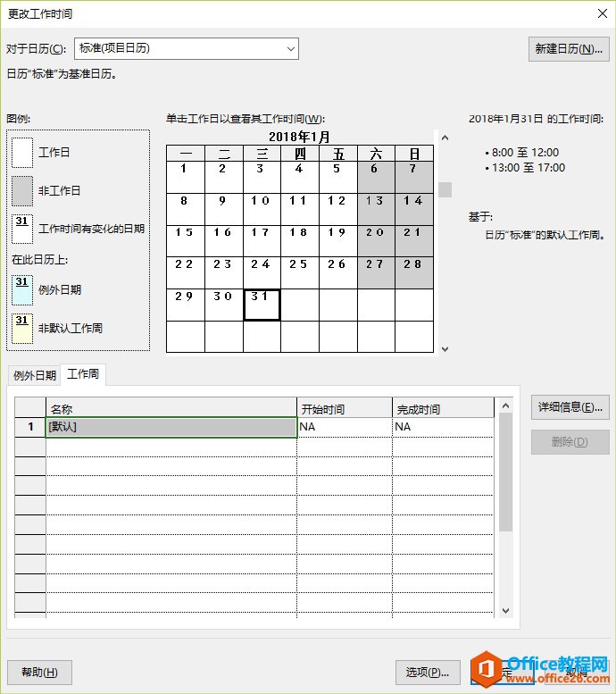616x694 pixels.
Task: Select January 15 in the calendar
Action: [x=186, y=241]
